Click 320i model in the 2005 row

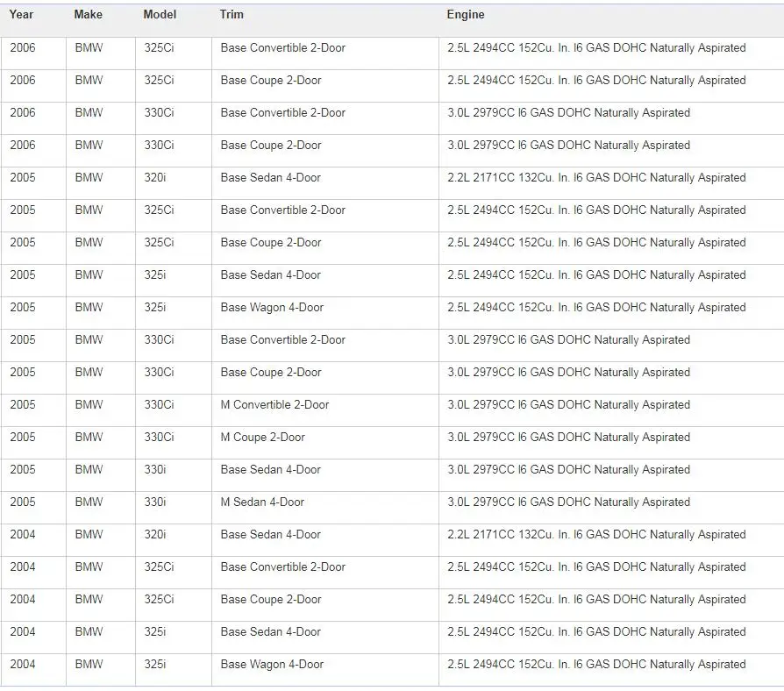pyautogui.click(x=155, y=177)
